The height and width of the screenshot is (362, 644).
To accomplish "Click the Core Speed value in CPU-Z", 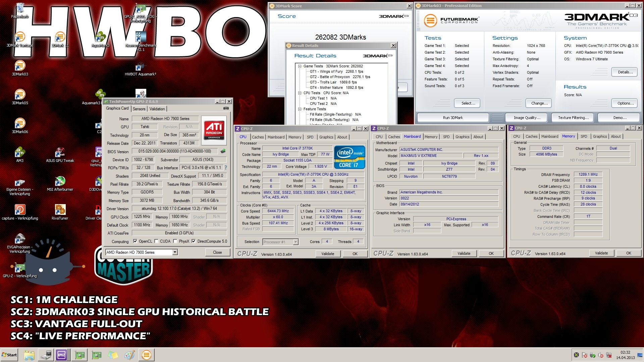I will [278, 211].
